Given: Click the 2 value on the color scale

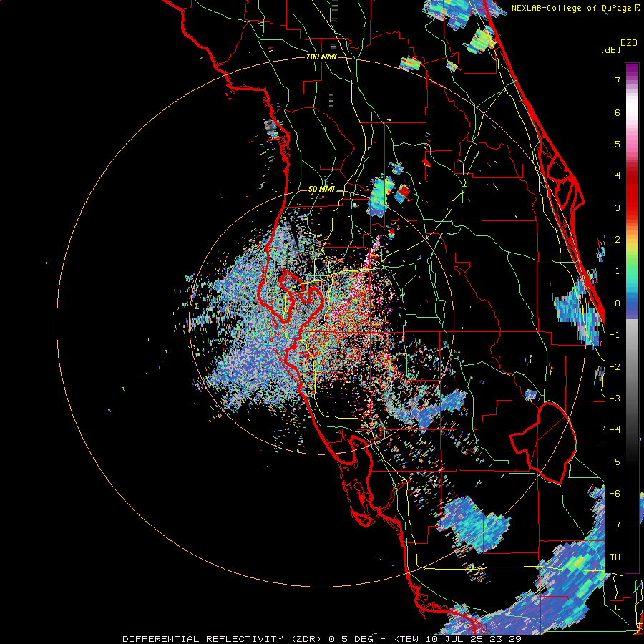Looking at the screenshot, I should (618, 240).
